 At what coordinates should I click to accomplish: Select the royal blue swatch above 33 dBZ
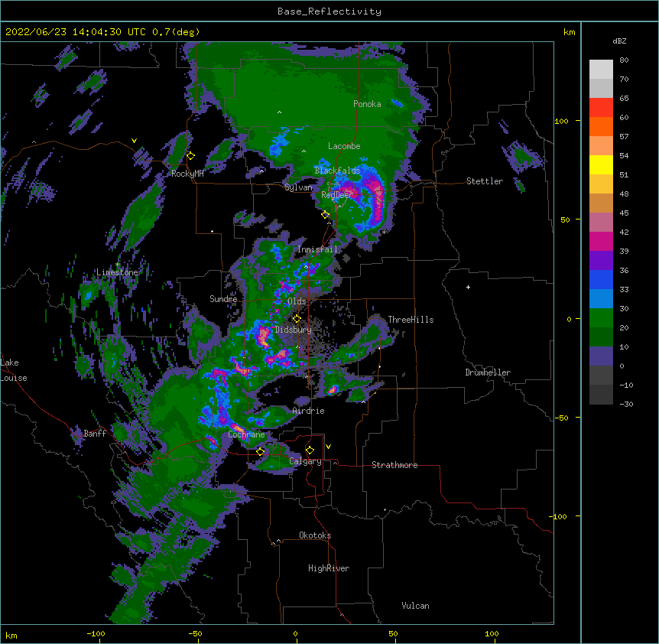(x=601, y=279)
